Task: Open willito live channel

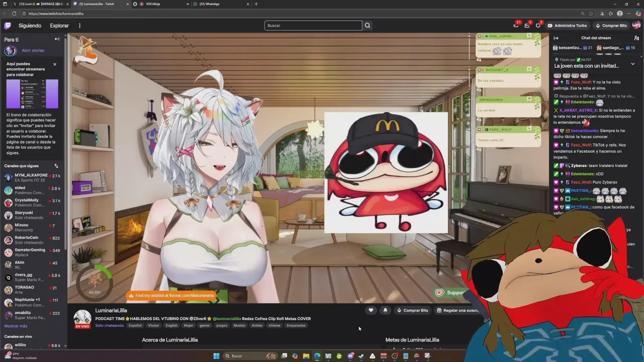Action: [x=33, y=346]
